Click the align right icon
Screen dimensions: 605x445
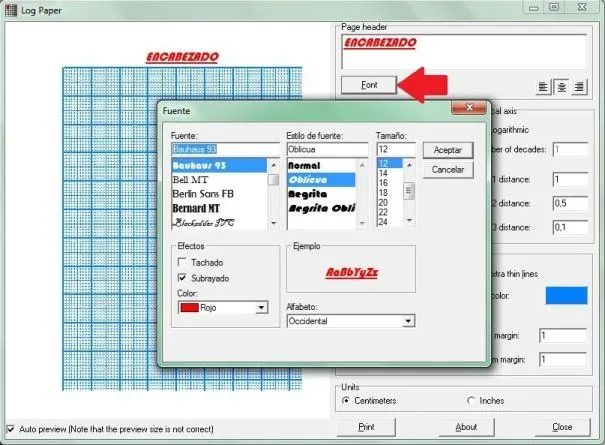click(581, 86)
